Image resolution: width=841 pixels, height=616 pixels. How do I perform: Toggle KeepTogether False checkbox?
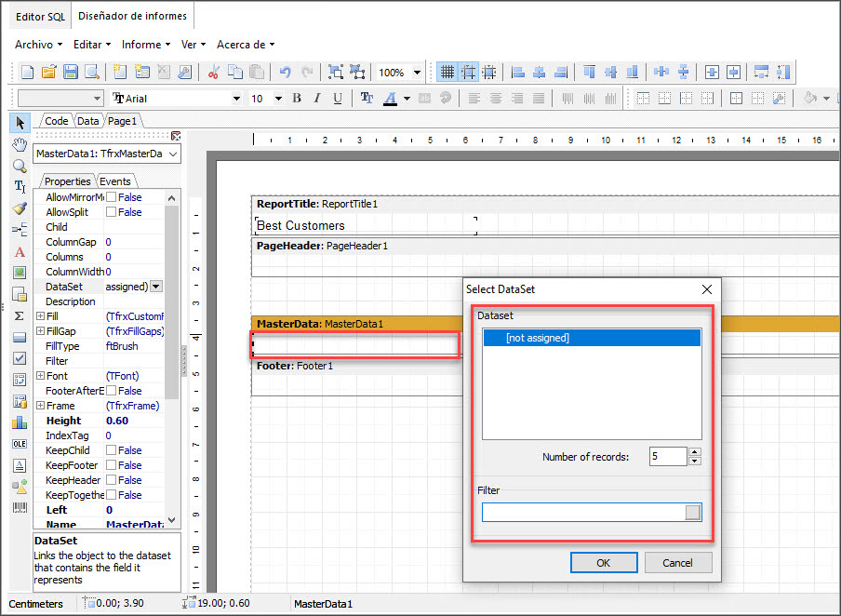pos(111,494)
